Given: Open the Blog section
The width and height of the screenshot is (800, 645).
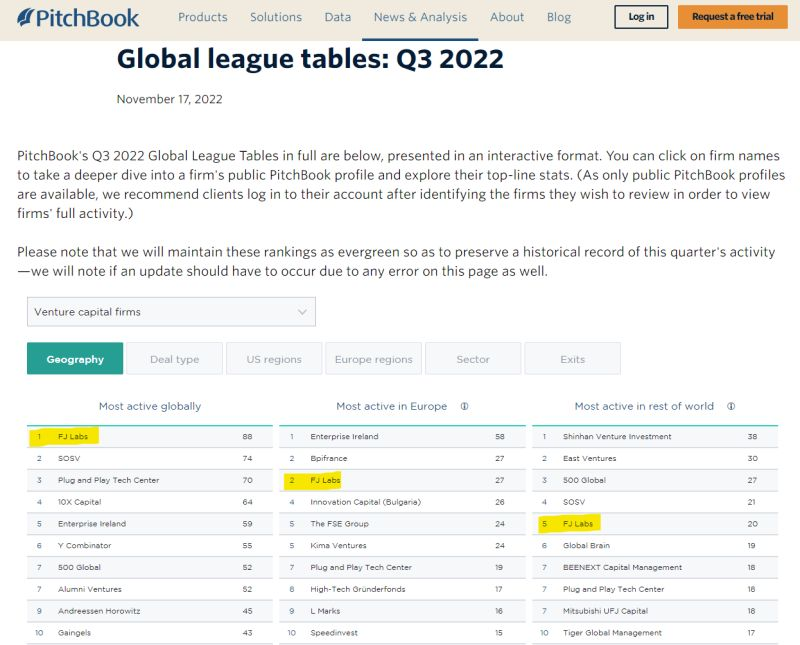Looking at the screenshot, I should click(559, 17).
